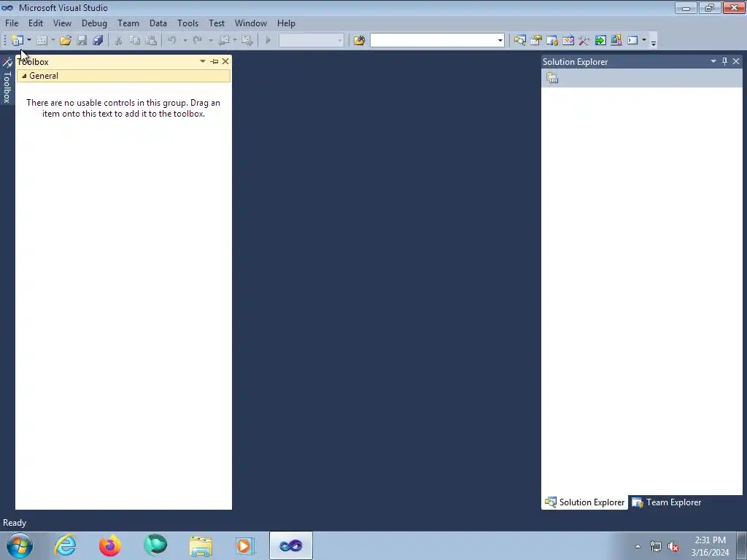
Task: Click the Save floppy disk icon
Action: point(82,41)
